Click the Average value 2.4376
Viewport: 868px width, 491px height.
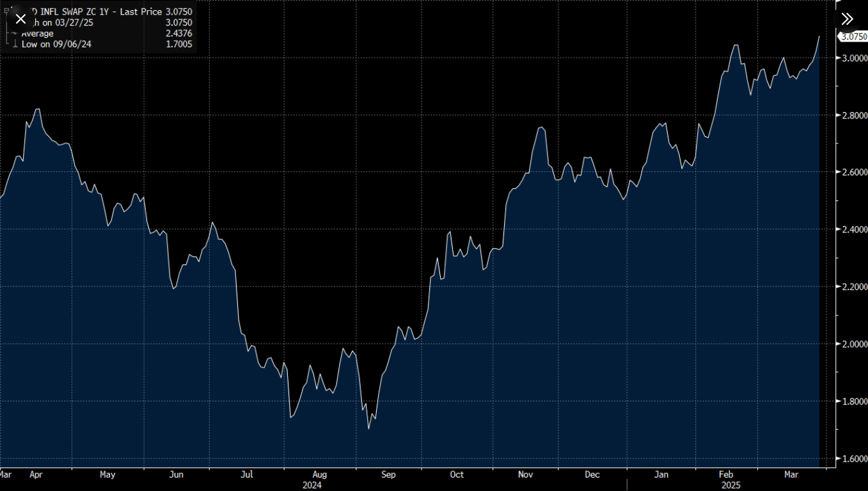(178, 33)
